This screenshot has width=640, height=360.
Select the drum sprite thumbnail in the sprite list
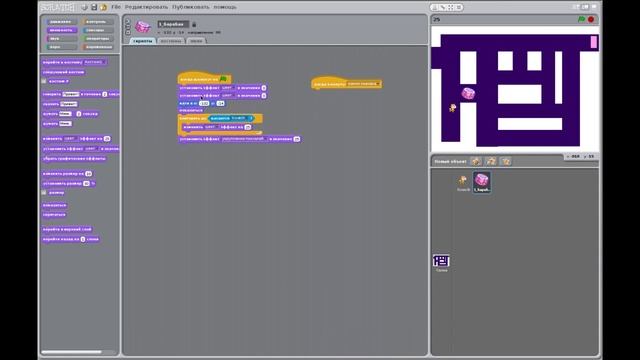[x=482, y=182]
